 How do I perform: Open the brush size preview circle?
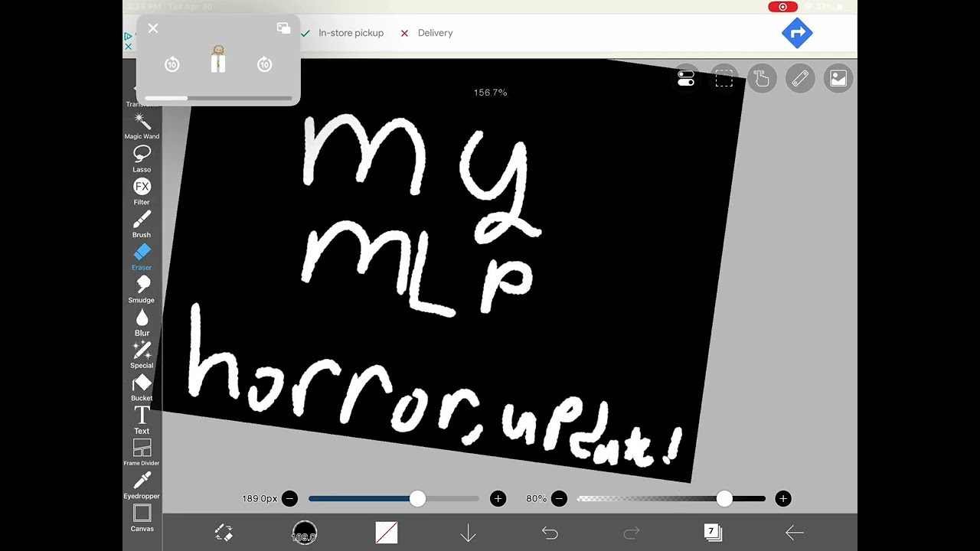(304, 533)
